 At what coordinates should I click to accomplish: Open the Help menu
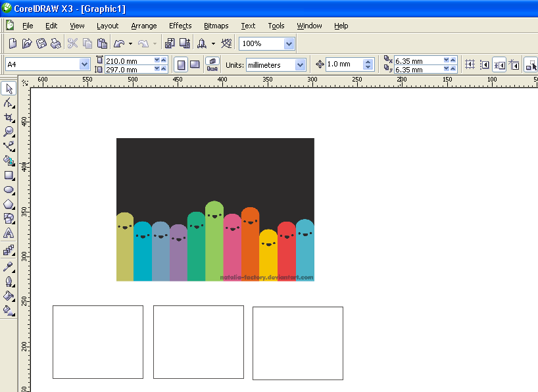click(341, 26)
